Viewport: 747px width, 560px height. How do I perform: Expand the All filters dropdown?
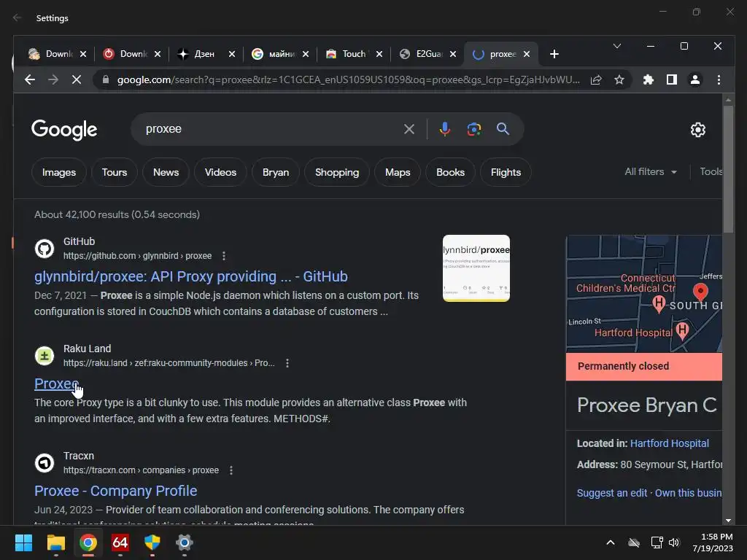pyautogui.click(x=651, y=171)
